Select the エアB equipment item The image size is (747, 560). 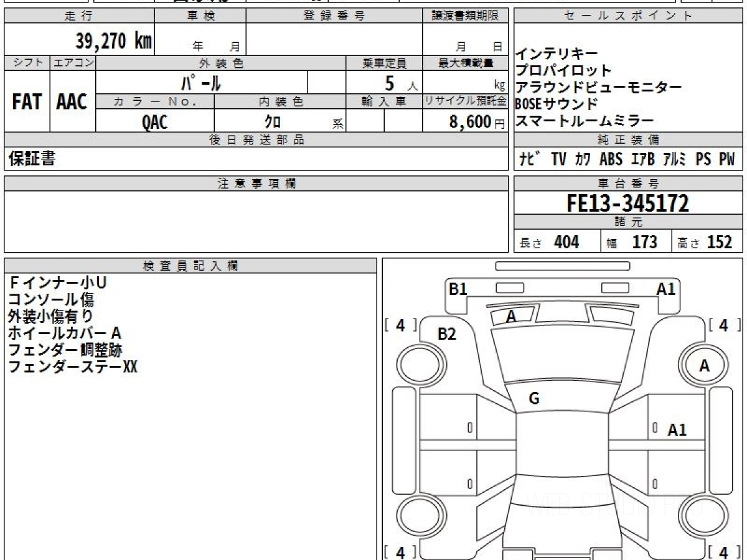point(642,159)
